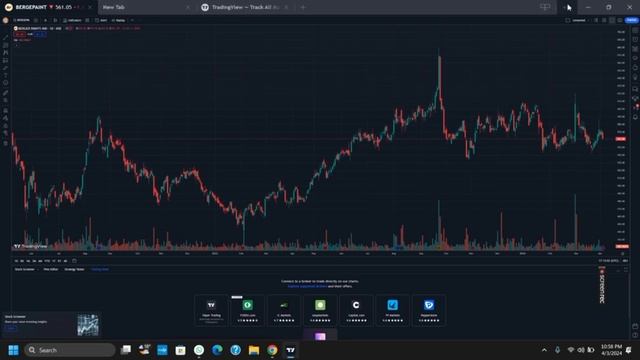Activate the zoom-in tool on left toolbar

6,100
